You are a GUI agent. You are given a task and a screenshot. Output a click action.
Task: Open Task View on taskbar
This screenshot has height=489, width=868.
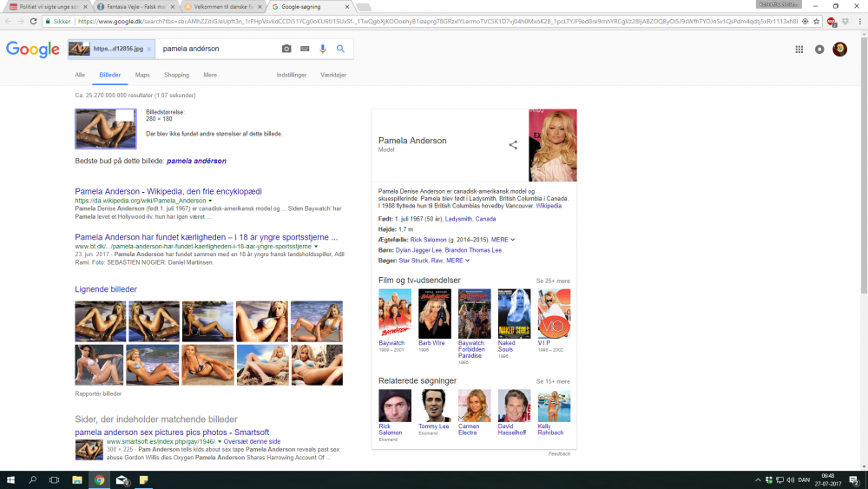pos(54,480)
